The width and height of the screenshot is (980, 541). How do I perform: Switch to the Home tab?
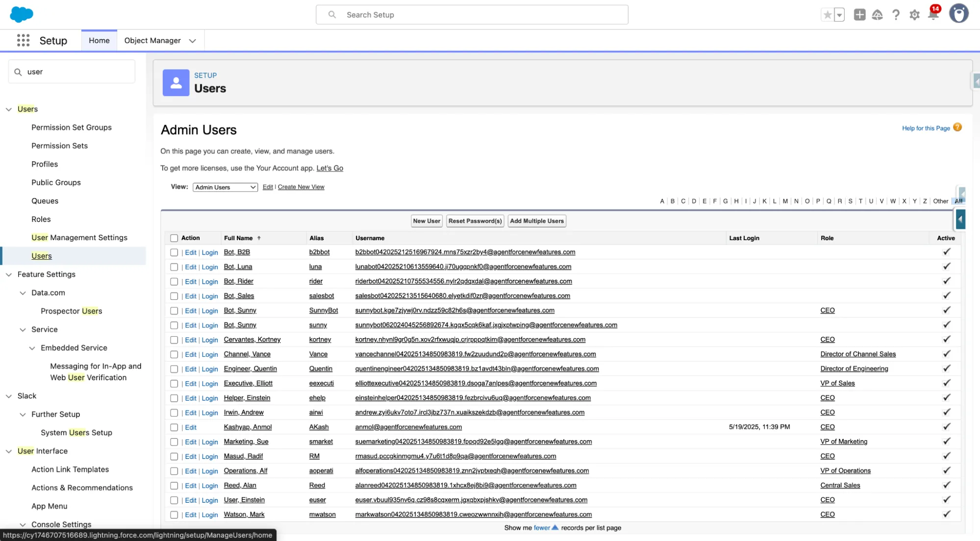pos(99,41)
